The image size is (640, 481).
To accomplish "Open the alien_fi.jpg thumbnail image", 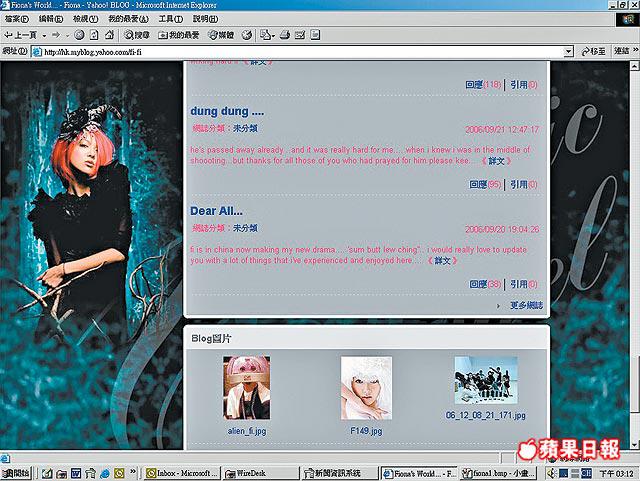I will (247, 387).
